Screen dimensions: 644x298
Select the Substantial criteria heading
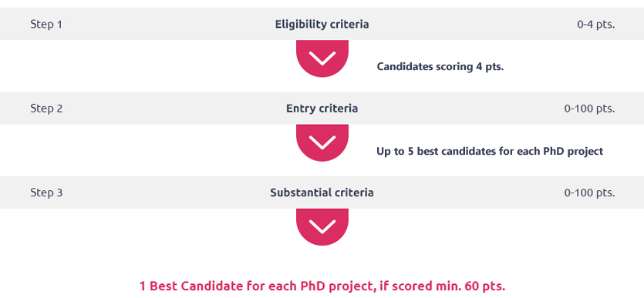point(322,193)
